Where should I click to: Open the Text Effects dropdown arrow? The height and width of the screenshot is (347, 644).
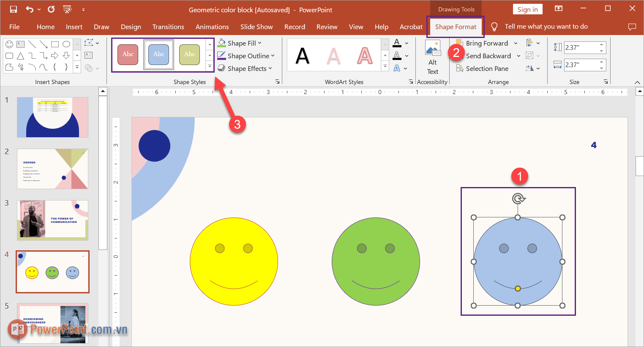tap(405, 68)
